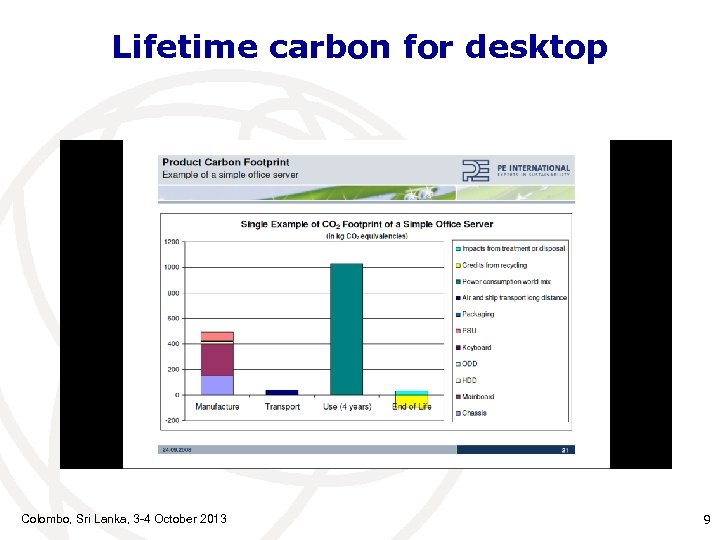
Task: Click the slide number '9'
Action: (707, 519)
